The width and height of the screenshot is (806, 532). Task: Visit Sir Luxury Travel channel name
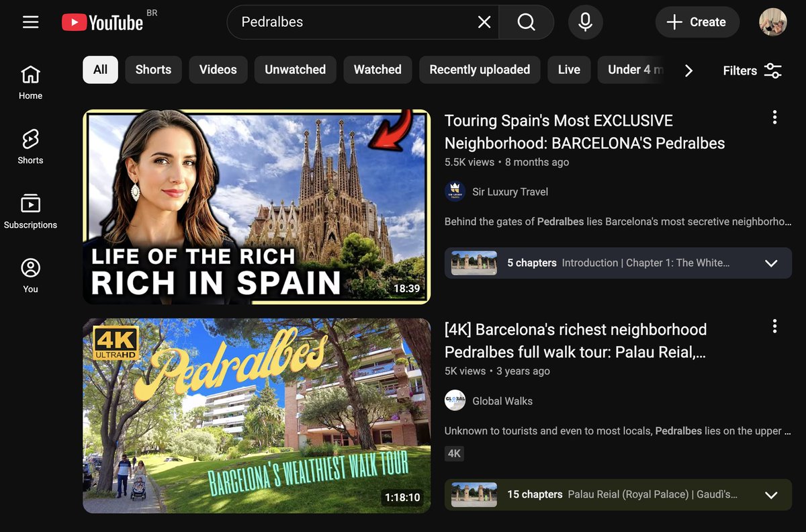click(x=510, y=192)
